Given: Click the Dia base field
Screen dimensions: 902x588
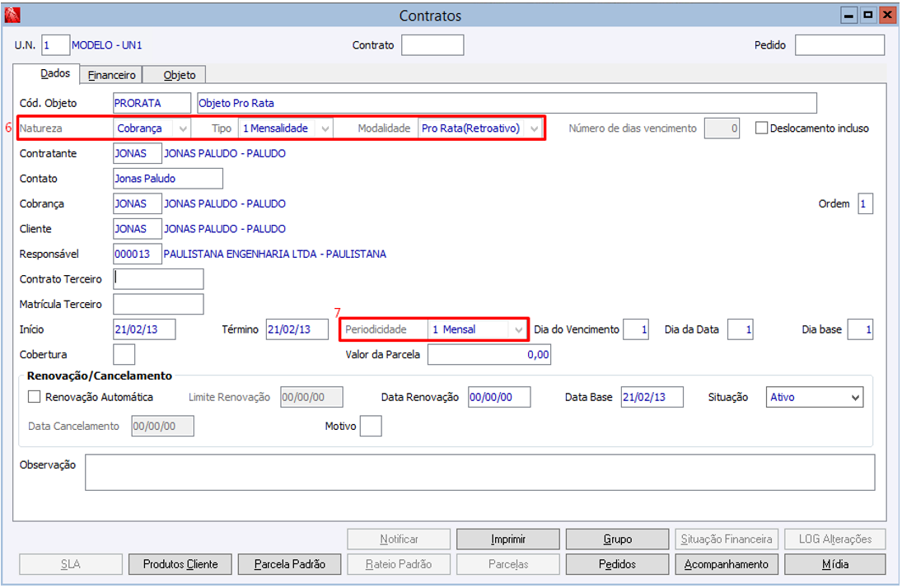Looking at the screenshot, I should [860, 329].
